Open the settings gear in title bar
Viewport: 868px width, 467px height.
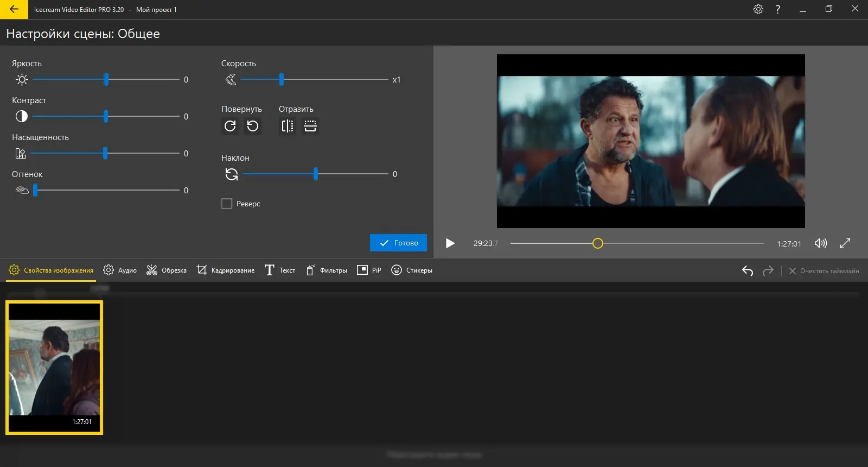758,9
